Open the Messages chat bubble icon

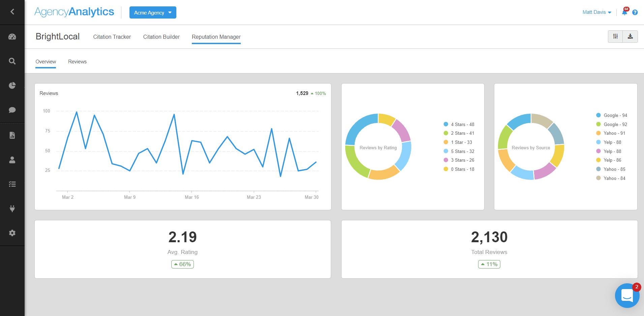(x=12, y=110)
